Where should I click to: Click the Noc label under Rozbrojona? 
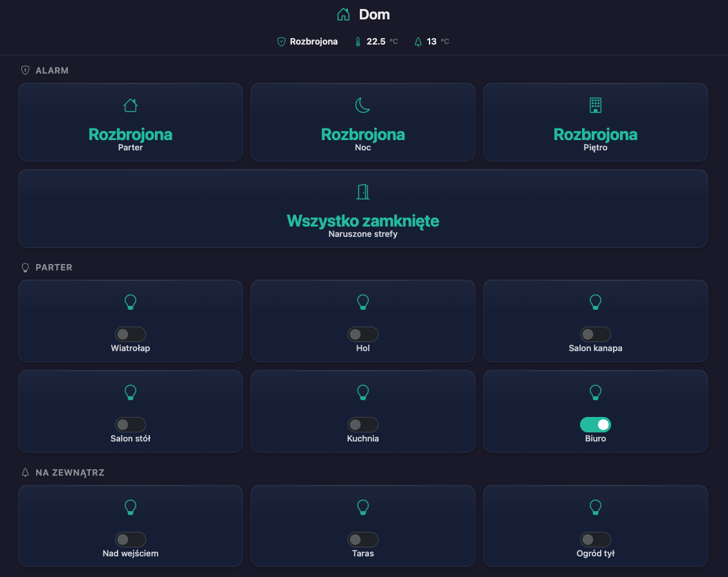coord(362,148)
